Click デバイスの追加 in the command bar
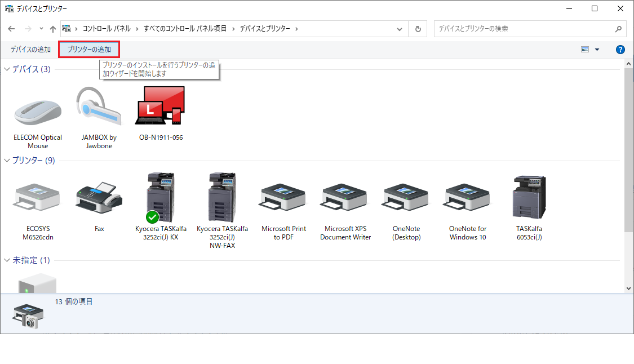This screenshot has height=364, width=634. point(30,50)
